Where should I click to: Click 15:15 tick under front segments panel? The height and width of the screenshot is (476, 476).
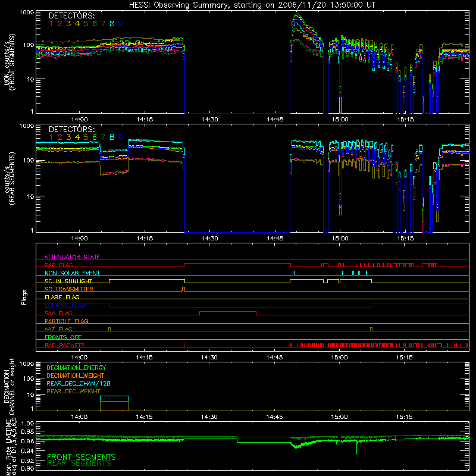coord(405,120)
